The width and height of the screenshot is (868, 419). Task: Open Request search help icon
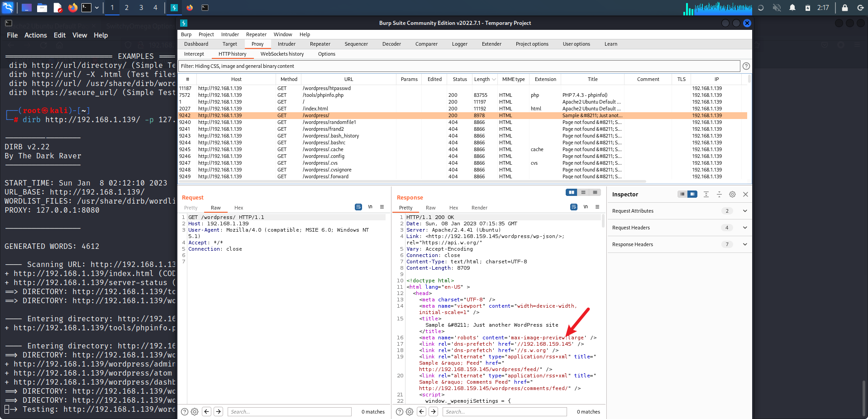(184, 412)
